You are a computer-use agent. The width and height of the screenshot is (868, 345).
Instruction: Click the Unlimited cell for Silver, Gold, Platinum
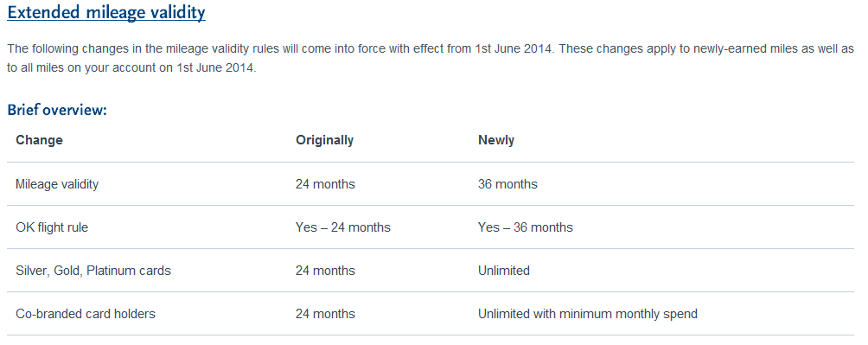pos(504,271)
